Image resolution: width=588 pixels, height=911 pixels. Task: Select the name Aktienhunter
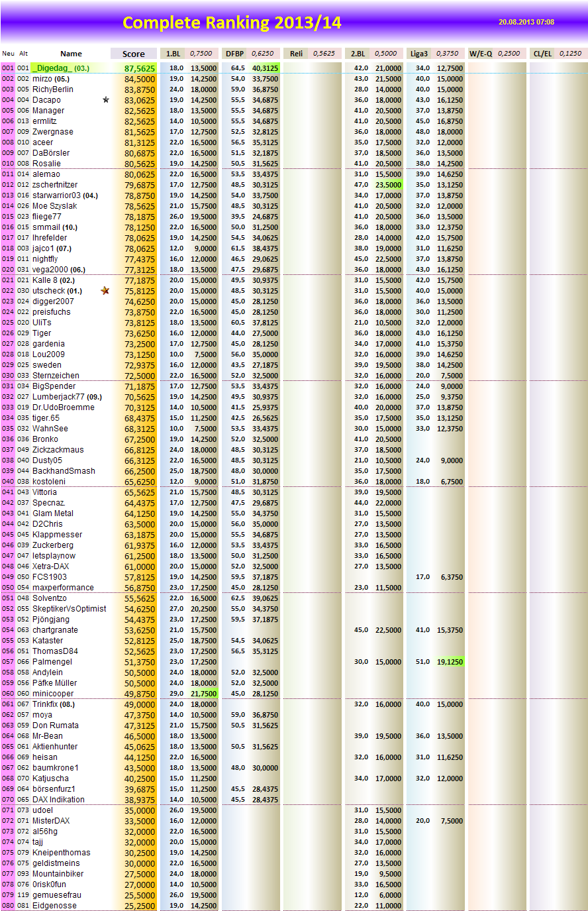pyautogui.click(x=55, y=747)
